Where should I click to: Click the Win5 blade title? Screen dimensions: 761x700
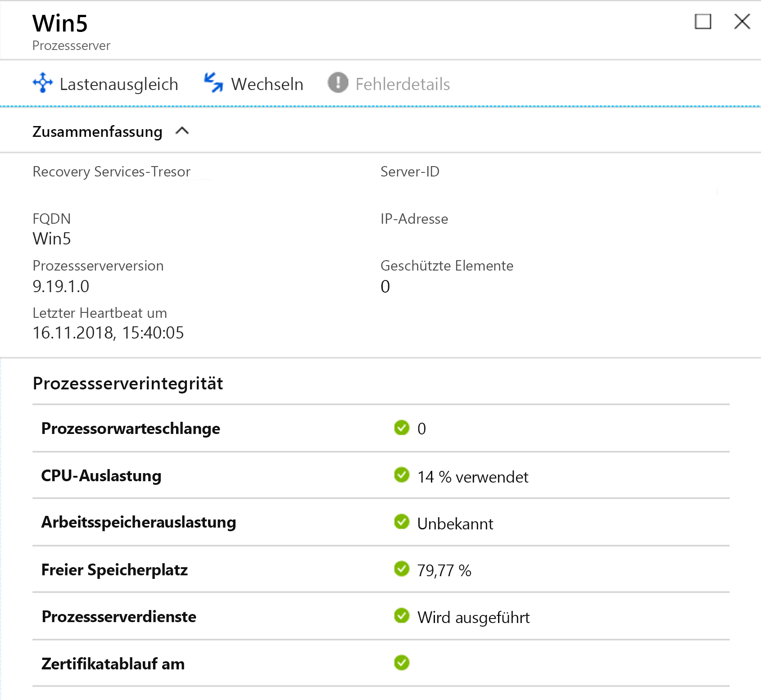(60, 23)
